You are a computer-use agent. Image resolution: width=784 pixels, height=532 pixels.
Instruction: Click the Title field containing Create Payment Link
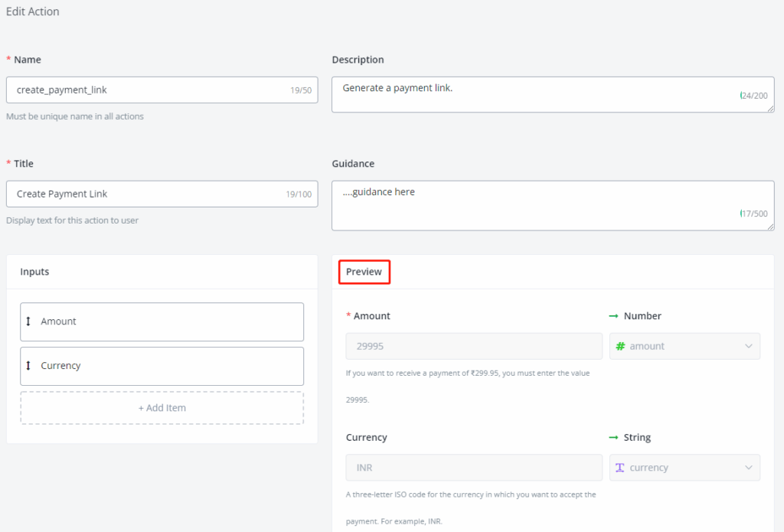point(145,194)
